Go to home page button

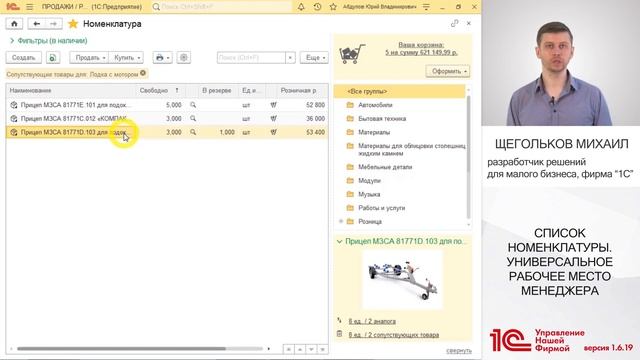tap(14, 24)
